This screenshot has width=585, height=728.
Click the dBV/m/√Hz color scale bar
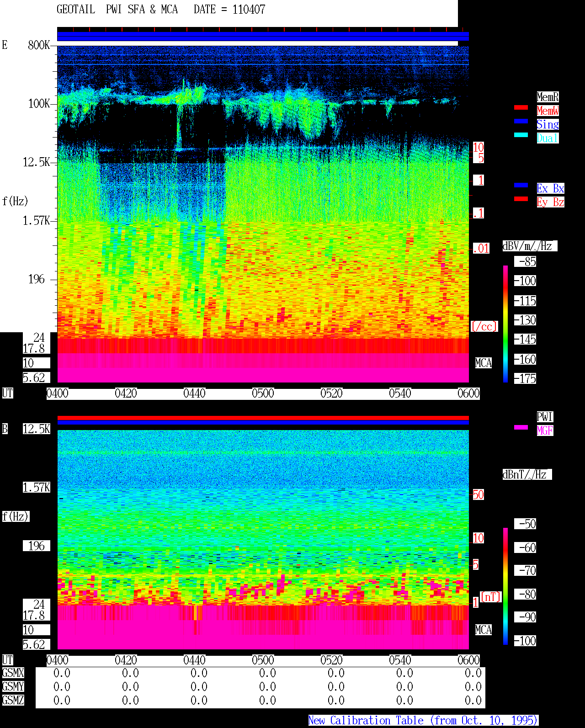coord(505,324)
